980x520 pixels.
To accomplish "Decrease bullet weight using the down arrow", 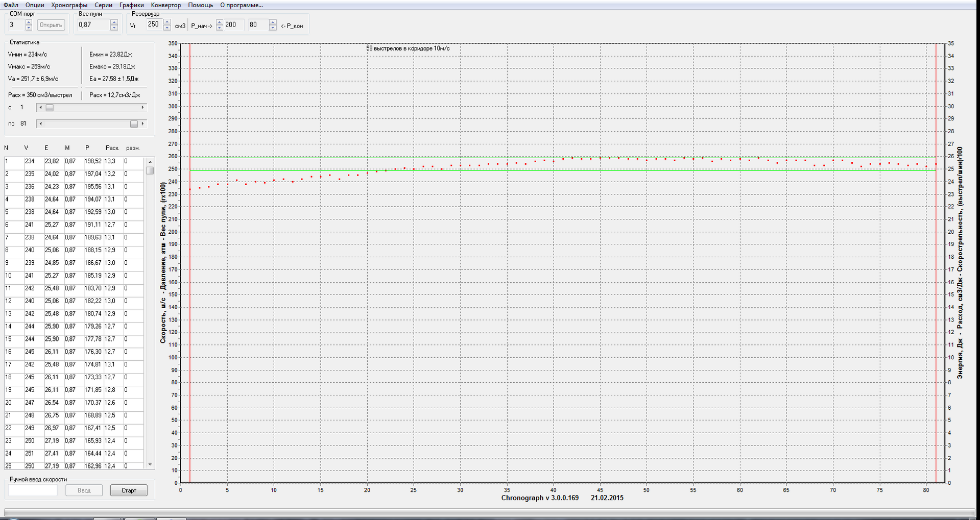I will coord(114,28).
